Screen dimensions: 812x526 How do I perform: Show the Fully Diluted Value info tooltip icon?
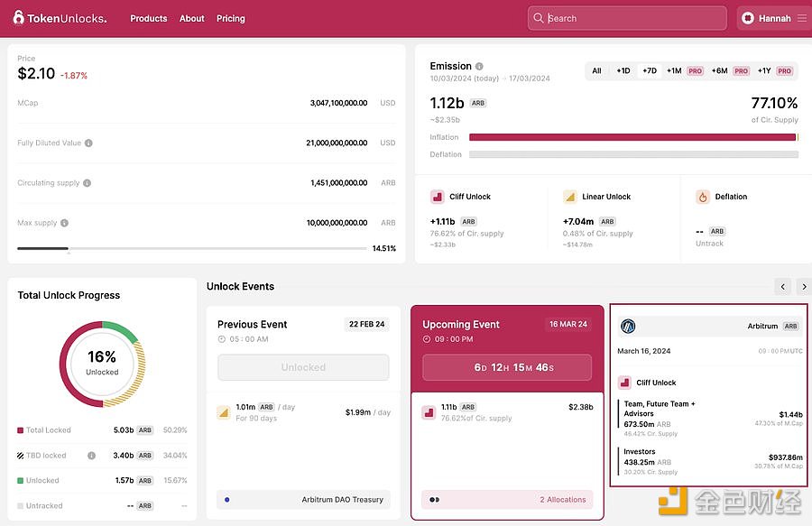[88, 143]
